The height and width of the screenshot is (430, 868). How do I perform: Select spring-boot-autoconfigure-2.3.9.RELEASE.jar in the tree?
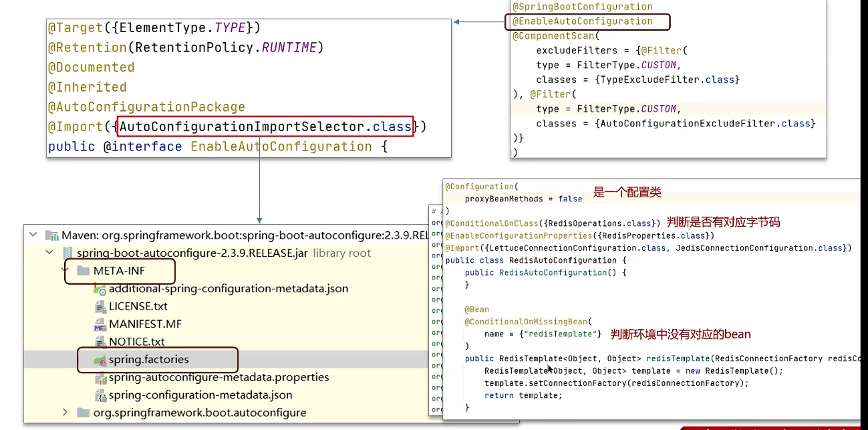193,253
